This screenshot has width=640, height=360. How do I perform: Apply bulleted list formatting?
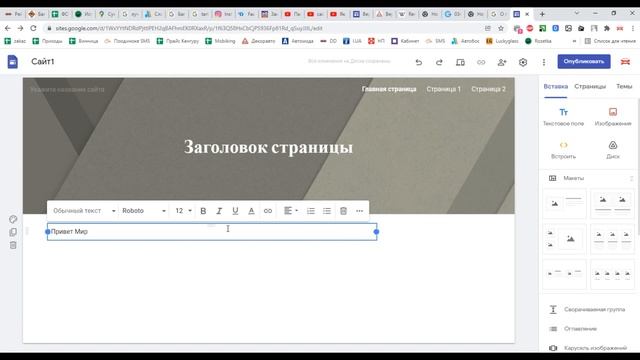[x=327, y=211]
